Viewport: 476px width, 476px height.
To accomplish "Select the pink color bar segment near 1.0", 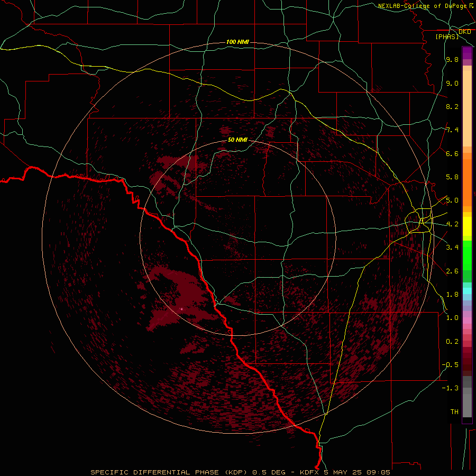I will click(467, 321).
